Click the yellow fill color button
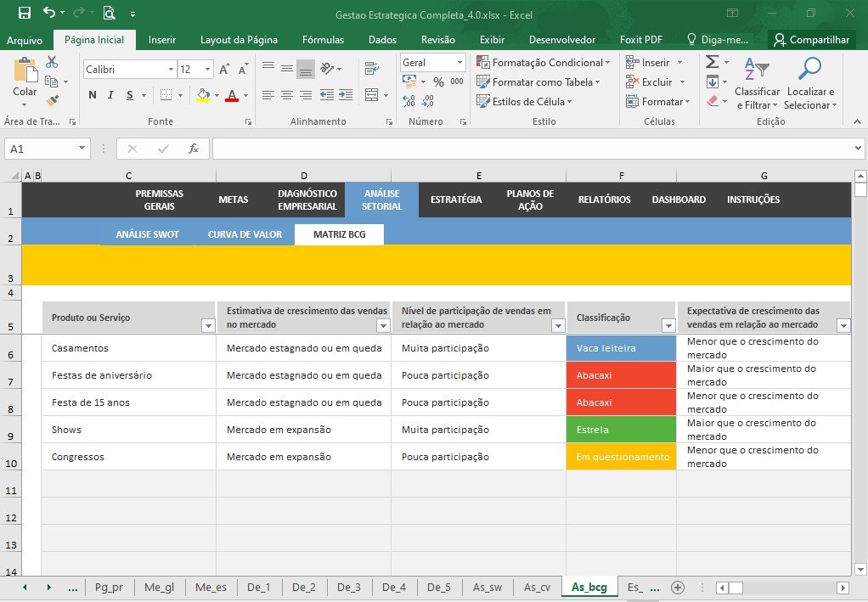This screenshot has height=602, width=868. tap(204, 95)
